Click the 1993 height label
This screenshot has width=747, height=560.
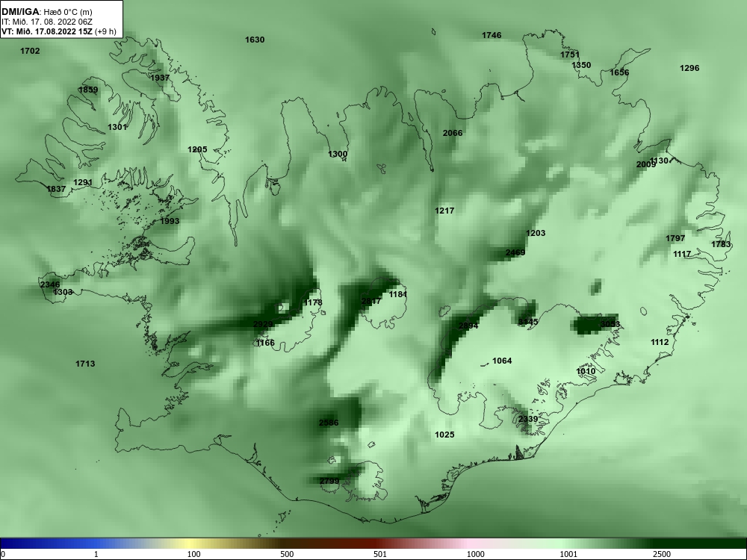coord(170,221)
